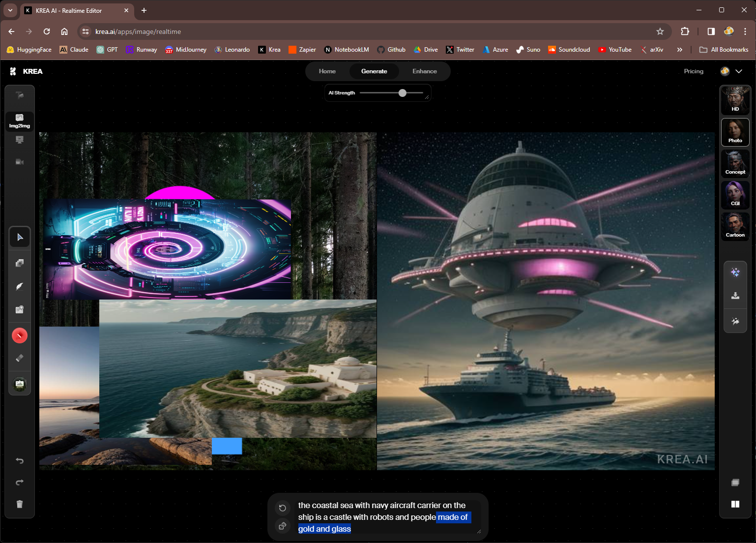Viewport: 756px width, 543px height.
Task: Open the Runway bookmark
Action: click(142, 50)
